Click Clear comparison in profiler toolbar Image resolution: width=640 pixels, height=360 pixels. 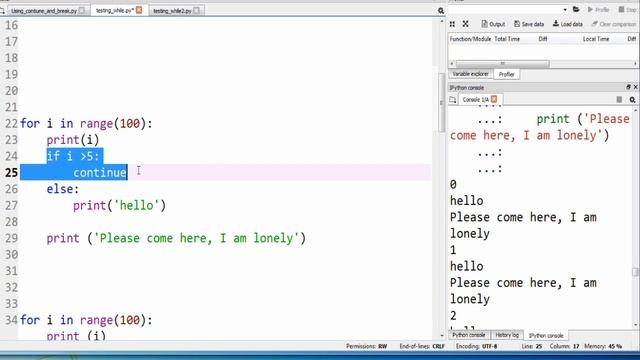(x=614, y=24)
